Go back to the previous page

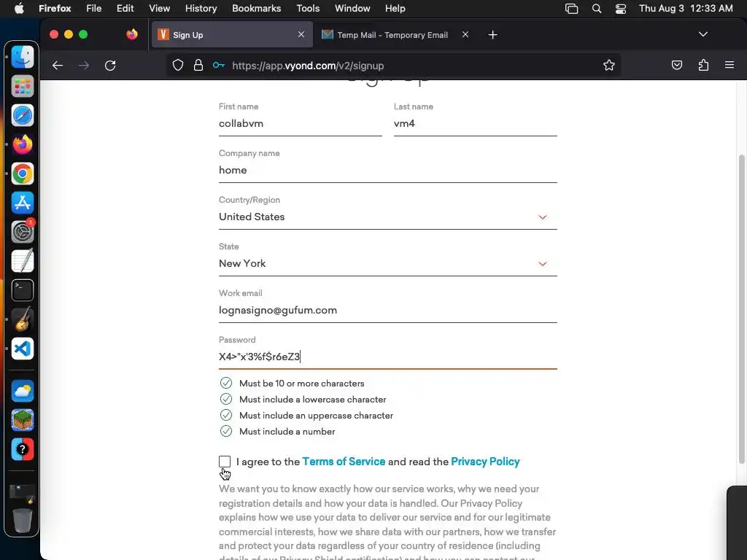pos(58,66)
